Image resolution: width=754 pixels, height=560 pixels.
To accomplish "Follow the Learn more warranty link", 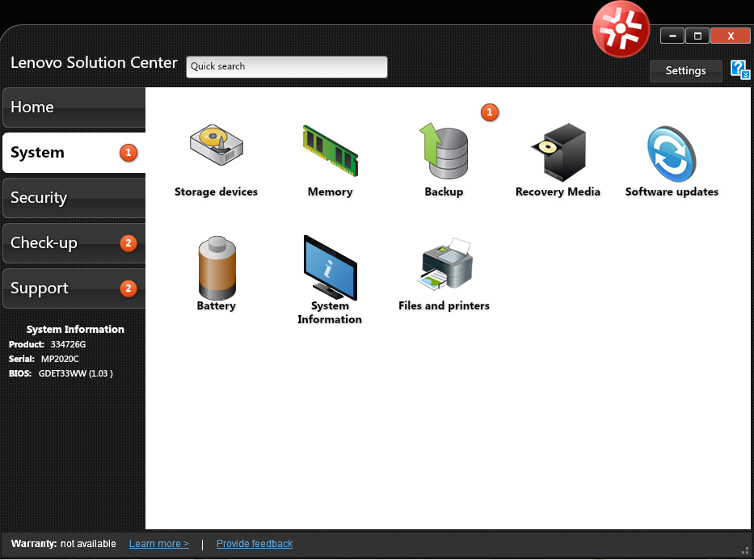I will 158,544.
